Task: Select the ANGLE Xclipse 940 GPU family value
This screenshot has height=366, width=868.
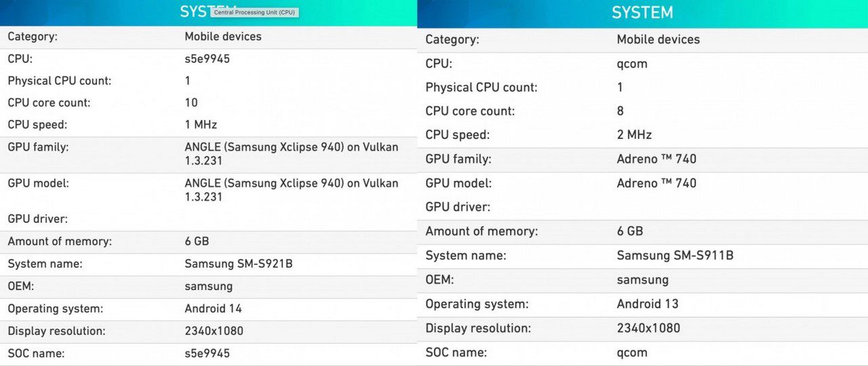Action: (291, 154)
